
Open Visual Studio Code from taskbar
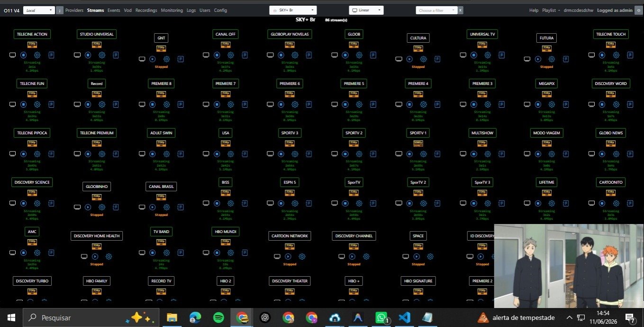pyautogui.click(x=404, y=318)
